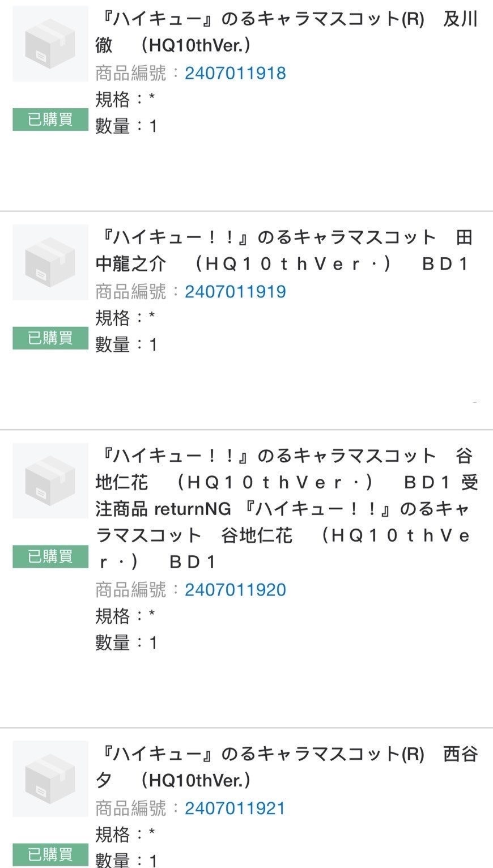Select the 谷地仁花 returnNG product title
The height and width of the screenshot is (868, 493).
click(287, 509)
